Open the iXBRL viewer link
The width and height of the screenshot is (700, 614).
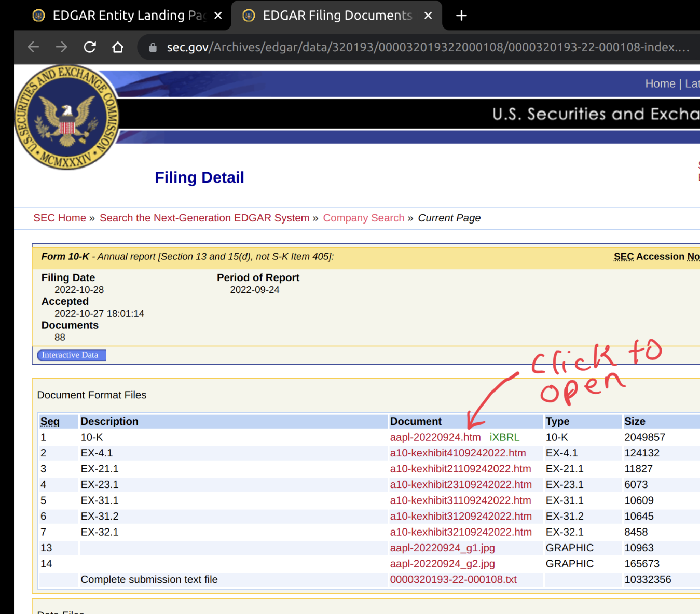click(504, 437)
